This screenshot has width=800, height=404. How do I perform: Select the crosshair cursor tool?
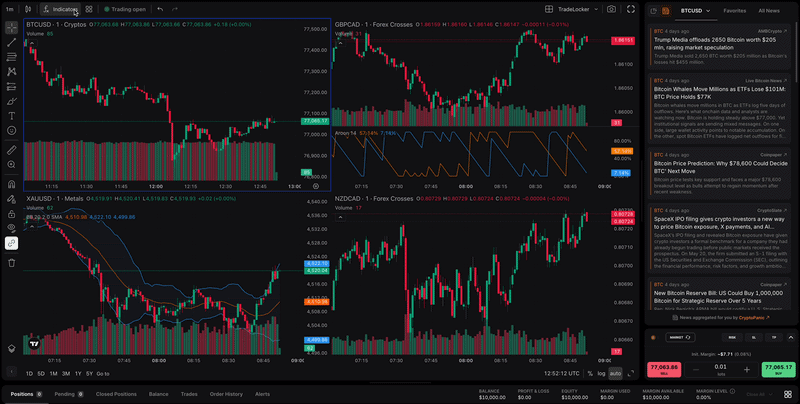click(12, 28)
